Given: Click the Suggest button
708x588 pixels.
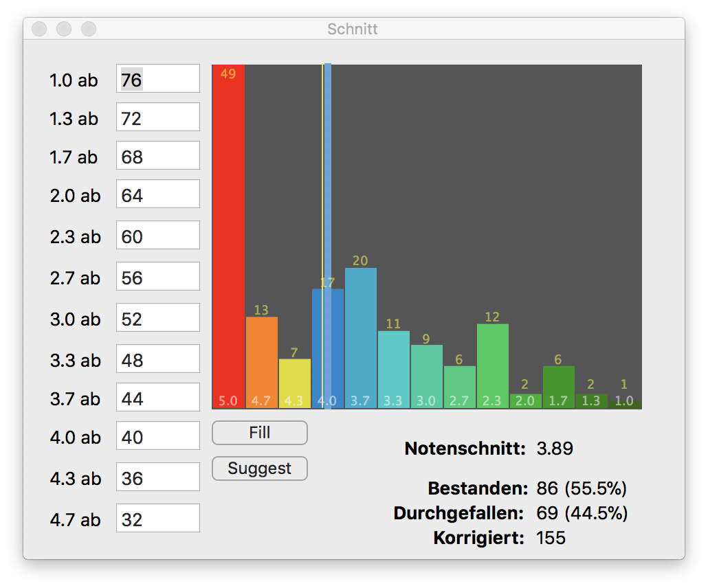Looking at the screenshot, I should point(260,468).
